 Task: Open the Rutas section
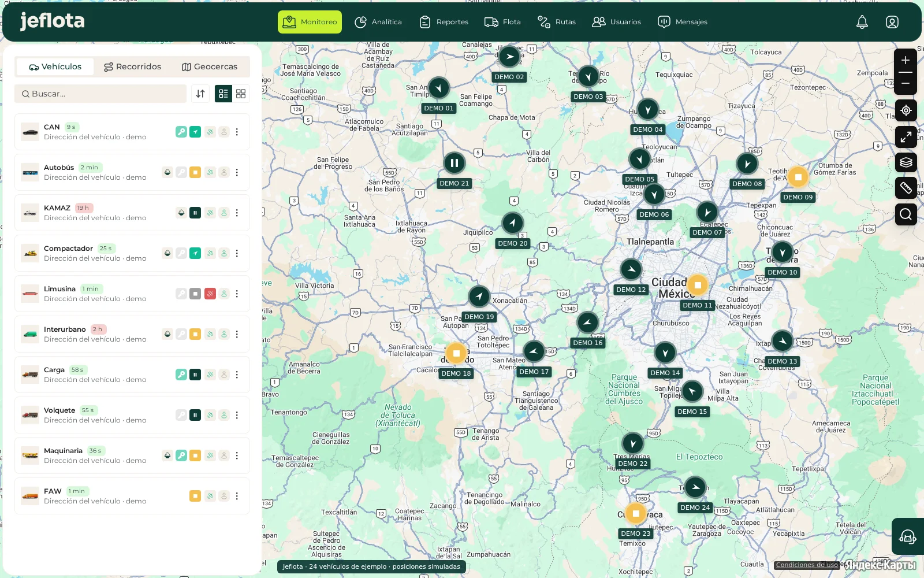pos(557,22)
